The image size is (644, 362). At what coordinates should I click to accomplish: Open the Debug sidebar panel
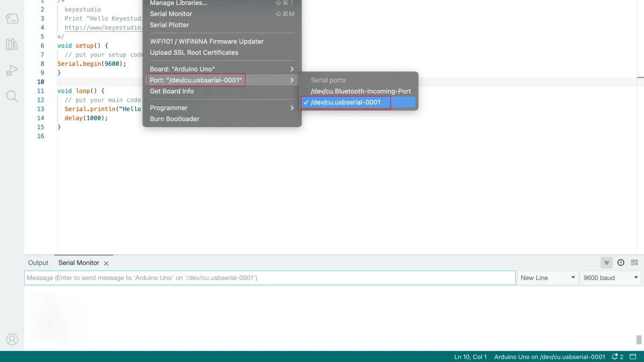12,70
